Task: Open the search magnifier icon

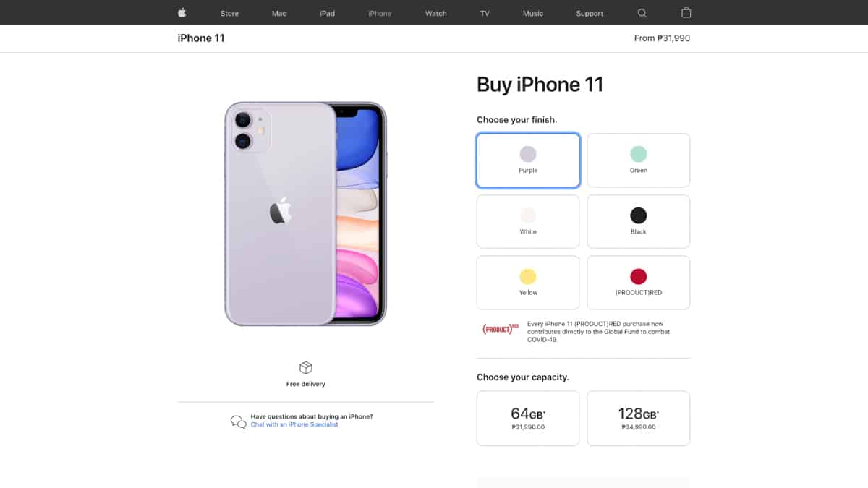Action: 642,13
